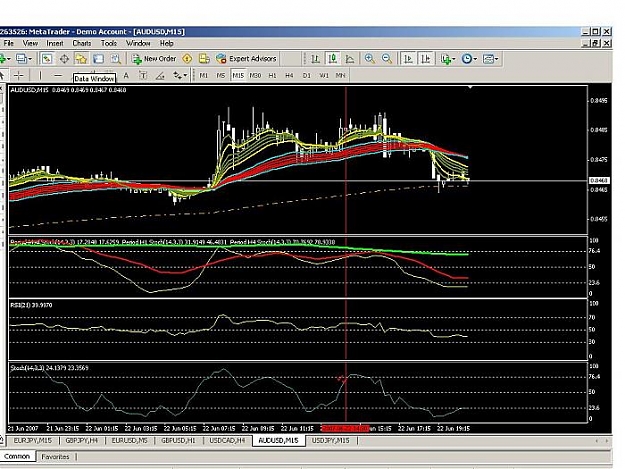Switch chart to bar chart mode

pos(315,59)
